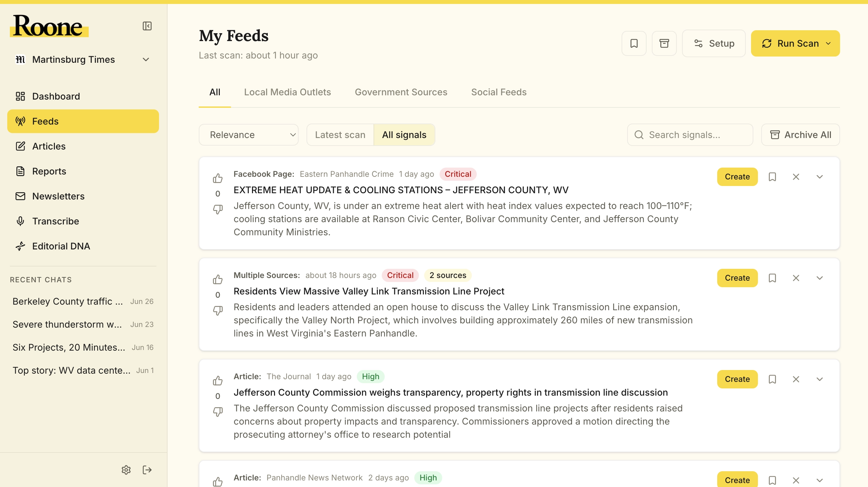This screenshot has width=868, height=487.
Task: Open Martingsburg Times workspace switcher
Action: [82, 60]
